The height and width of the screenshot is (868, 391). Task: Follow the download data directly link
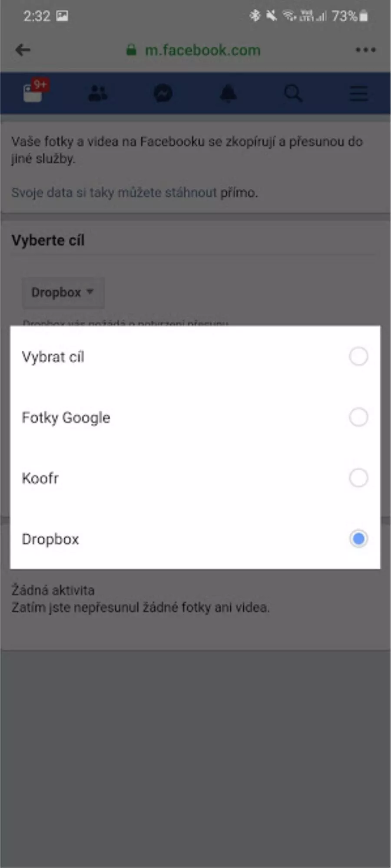pyautogui.click(x=114, y=192)
